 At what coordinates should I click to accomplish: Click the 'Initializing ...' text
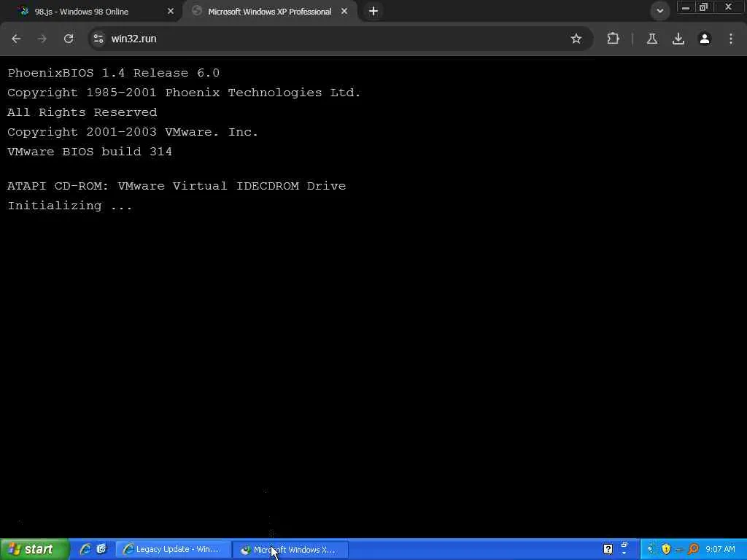click(69, 206)
